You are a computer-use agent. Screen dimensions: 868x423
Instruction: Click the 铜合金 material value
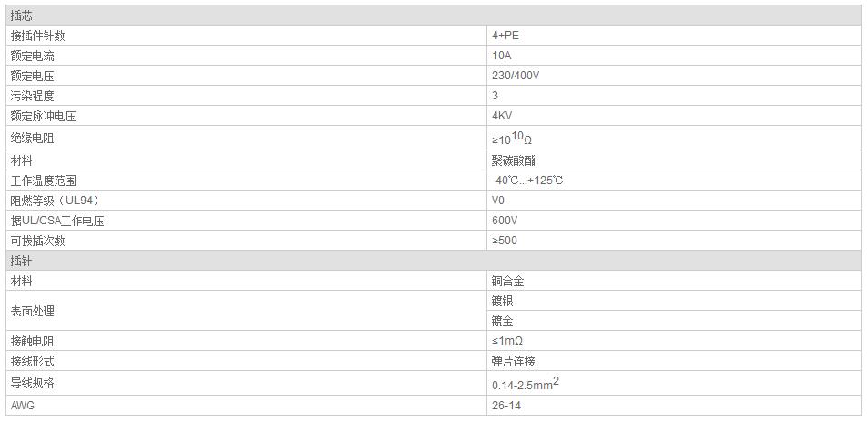pyautogui.click(x=507, y=281)
